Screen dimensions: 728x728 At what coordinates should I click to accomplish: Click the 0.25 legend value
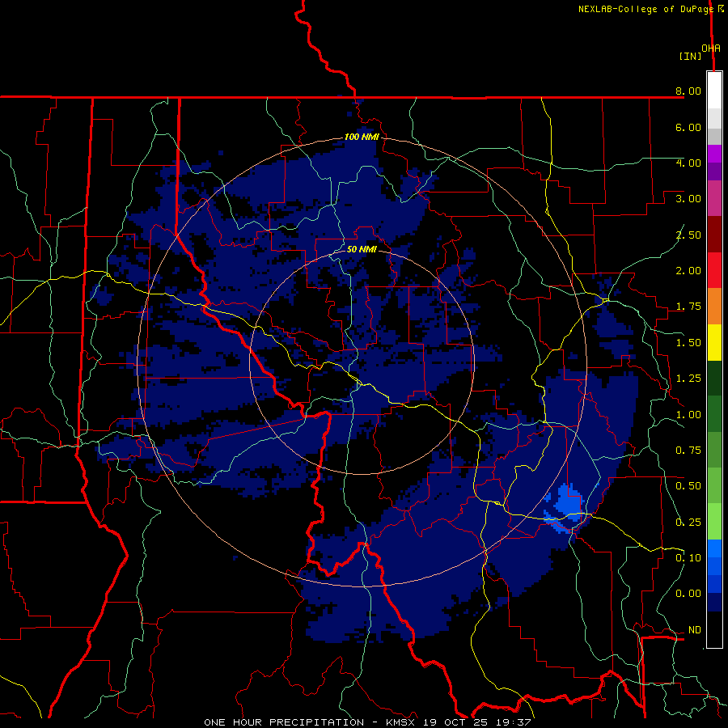[x=688, y=523]
